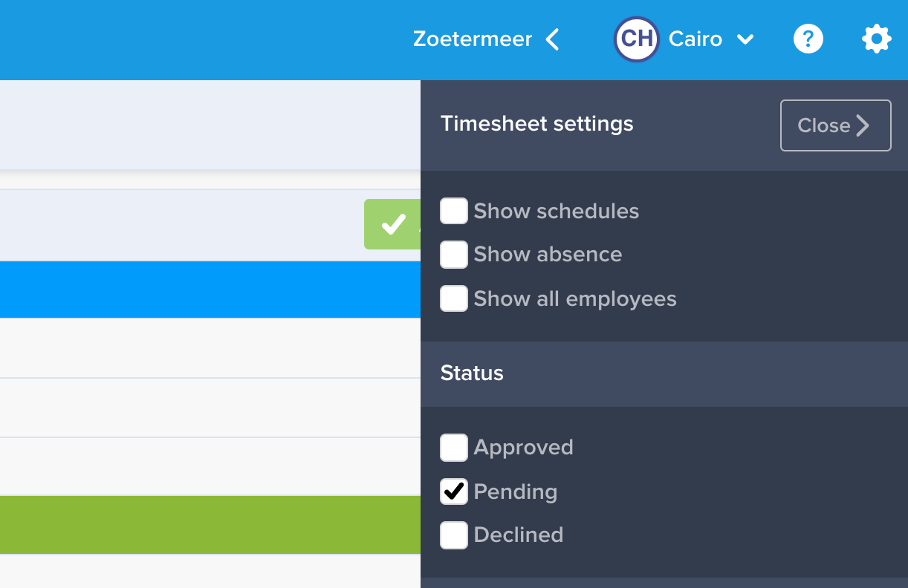Screen dimensions: 908x588
Task: Click the CH user avatar
Action: (637, 39)
